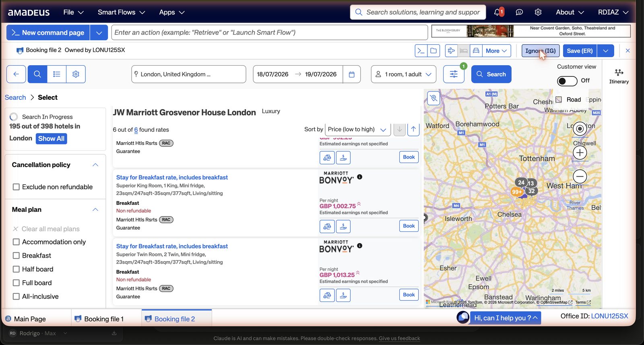Show info for Marriott Bonvoy King Room rate
The width and height of the screenshot is (644, 345).
[x=360, y=177]
